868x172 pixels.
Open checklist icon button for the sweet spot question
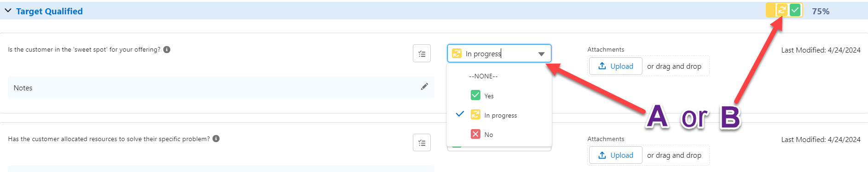click(x=422, y=53)
